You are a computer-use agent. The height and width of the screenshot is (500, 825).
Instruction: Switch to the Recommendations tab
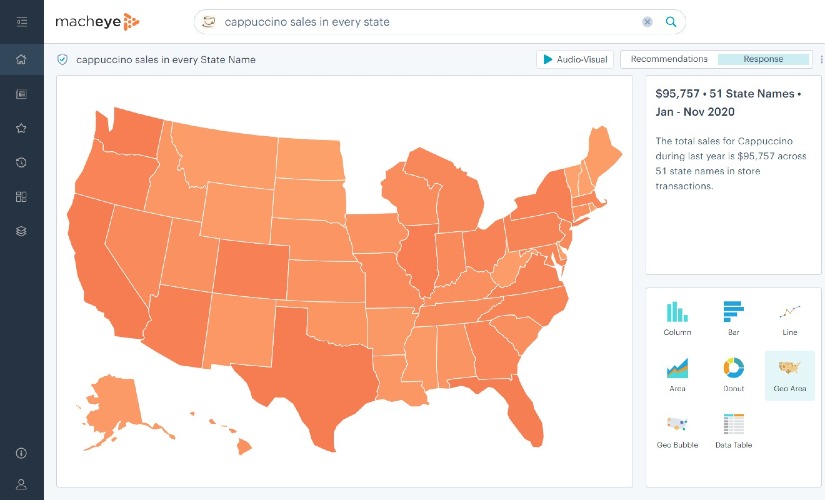[669, 60]
